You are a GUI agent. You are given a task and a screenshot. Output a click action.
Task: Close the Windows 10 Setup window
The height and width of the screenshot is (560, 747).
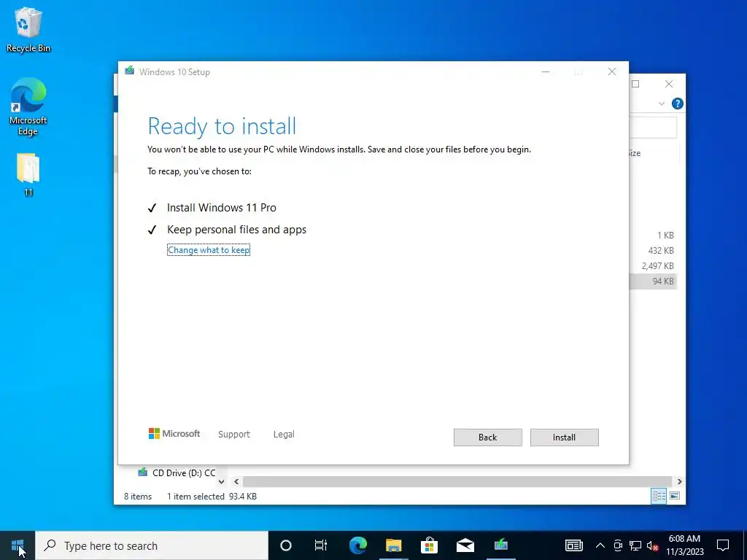point(612,72)
